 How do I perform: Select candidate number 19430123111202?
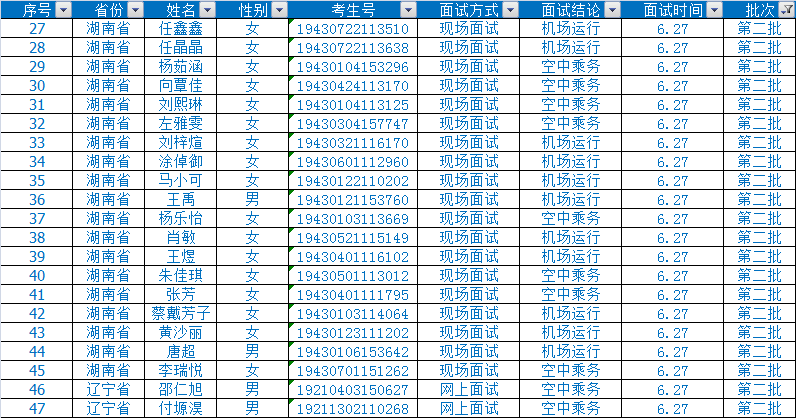click(x=353, y=333)
